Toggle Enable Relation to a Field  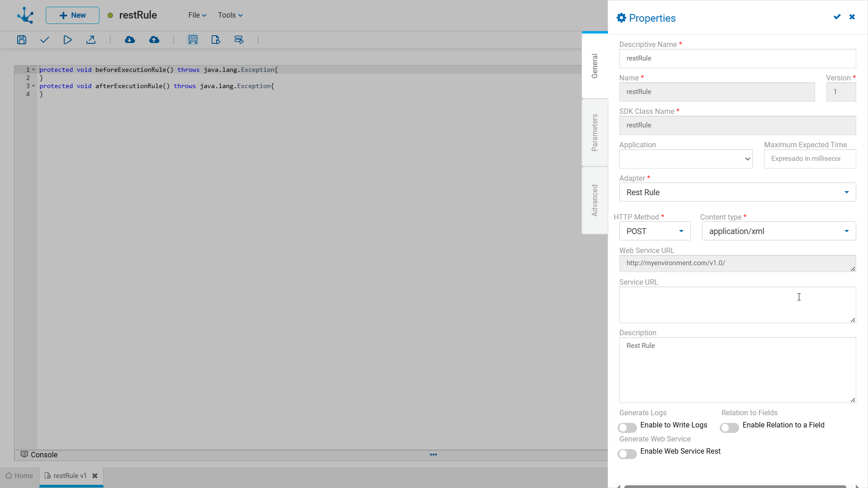[729, 427]
